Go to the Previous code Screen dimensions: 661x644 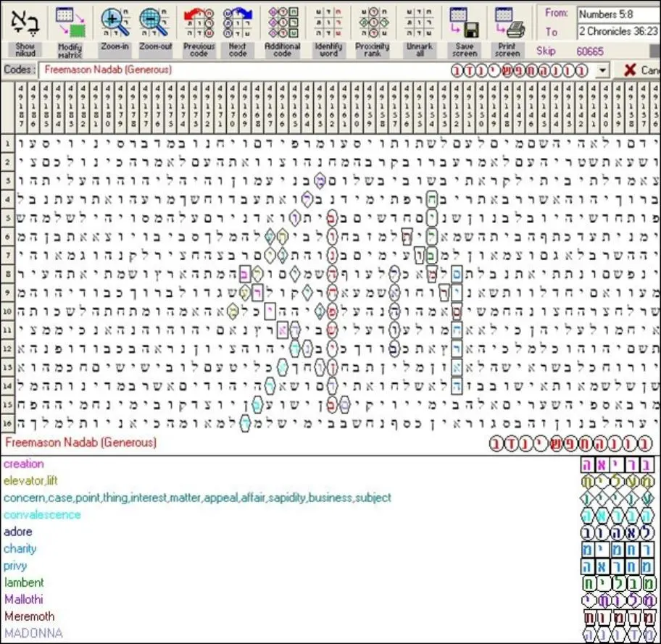199,22
